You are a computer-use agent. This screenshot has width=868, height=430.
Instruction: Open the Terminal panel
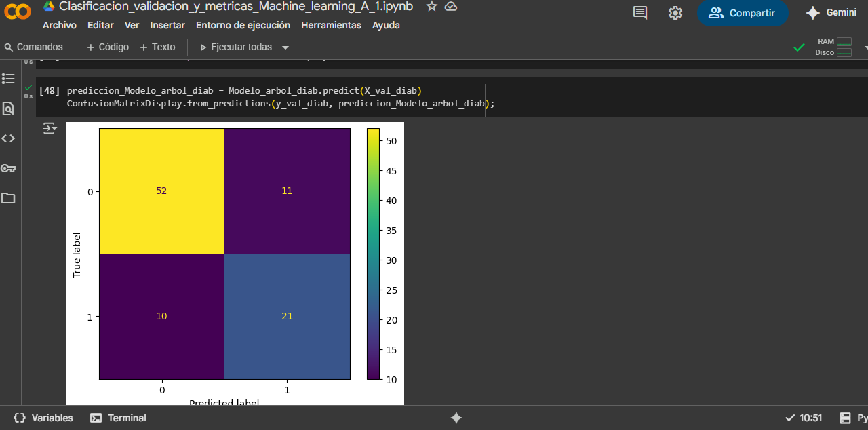[x=119, y=418]
